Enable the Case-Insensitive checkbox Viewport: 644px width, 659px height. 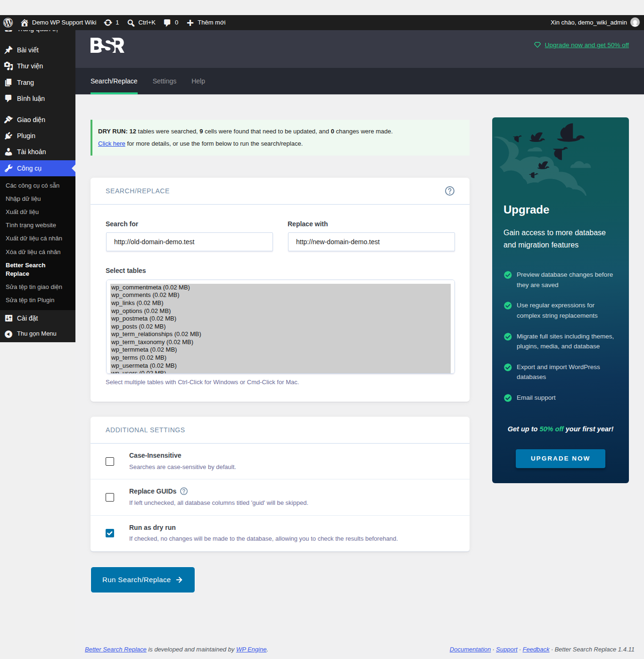coord(110,461)
